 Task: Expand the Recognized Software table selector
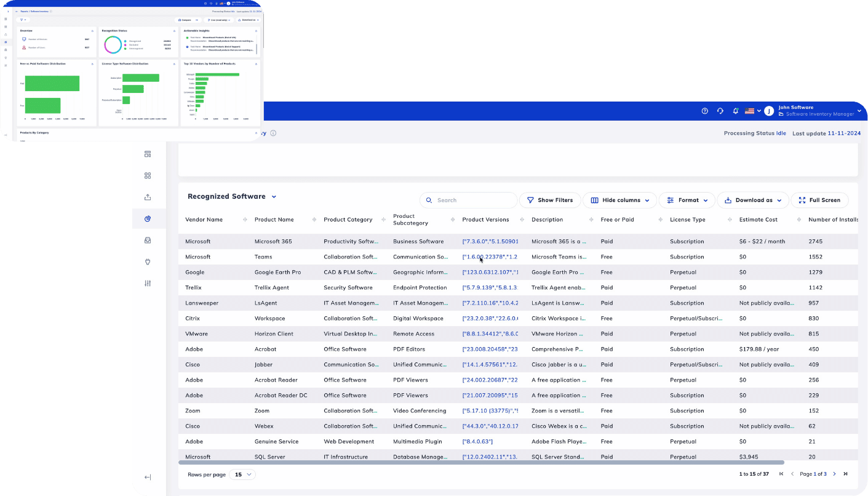pyautogui.click(x=232, y=196)
